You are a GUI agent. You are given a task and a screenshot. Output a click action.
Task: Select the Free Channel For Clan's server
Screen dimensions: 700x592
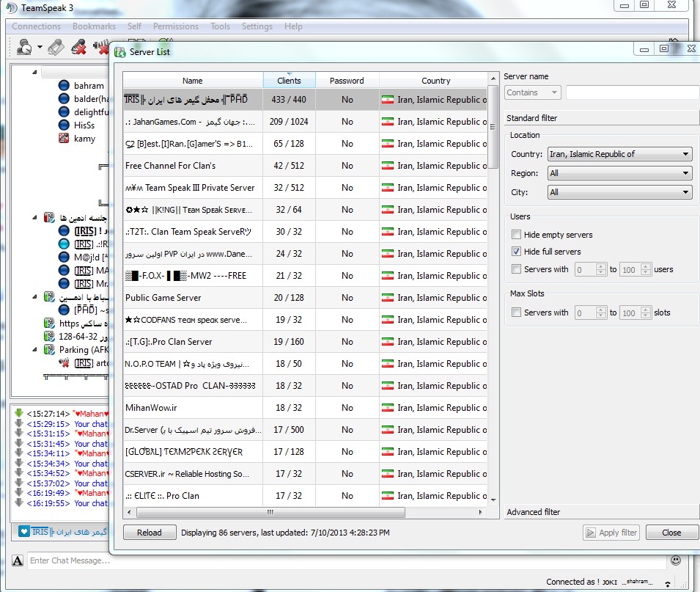[x=305, y=166]
